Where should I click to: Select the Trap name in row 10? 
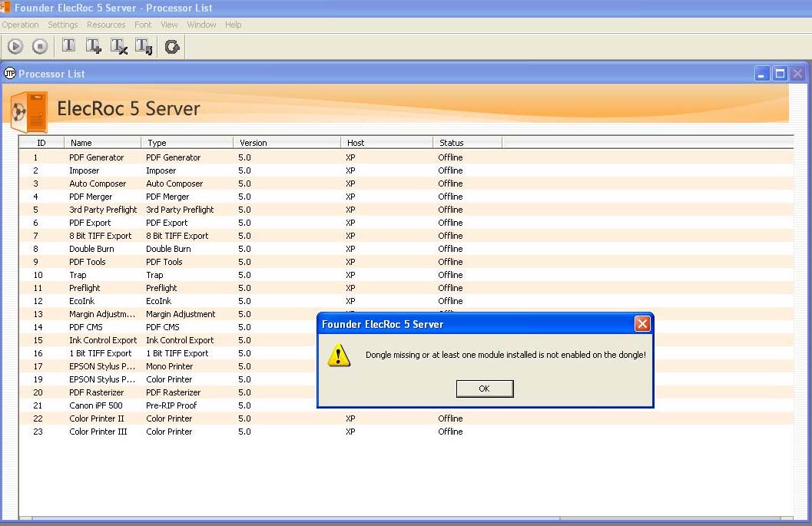coord(78,275)
